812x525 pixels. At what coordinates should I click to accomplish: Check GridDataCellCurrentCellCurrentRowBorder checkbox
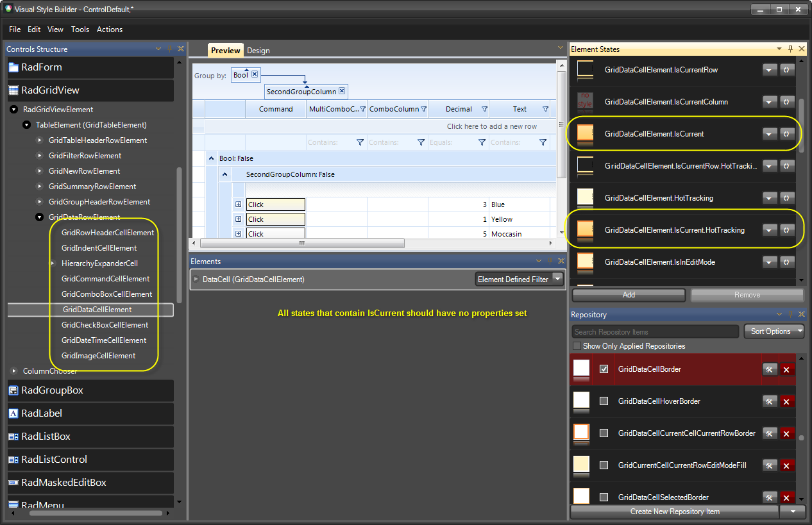pos(604,433)
